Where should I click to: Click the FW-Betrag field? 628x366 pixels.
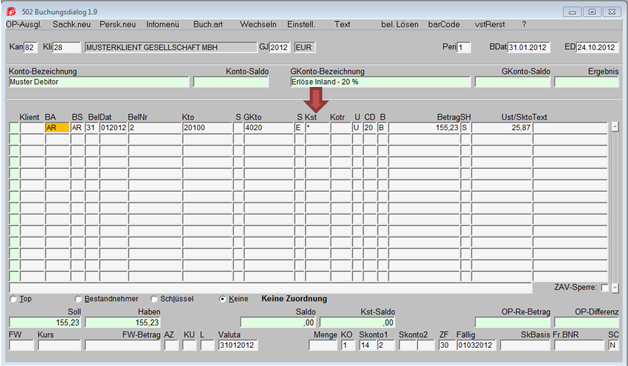click(x=123, y=345)
